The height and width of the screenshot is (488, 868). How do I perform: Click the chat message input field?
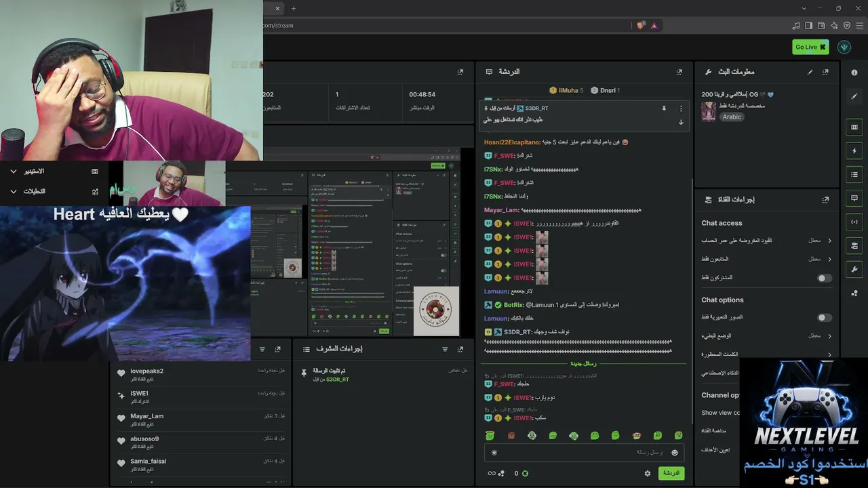pyautogui.click(x=584, y=453)
